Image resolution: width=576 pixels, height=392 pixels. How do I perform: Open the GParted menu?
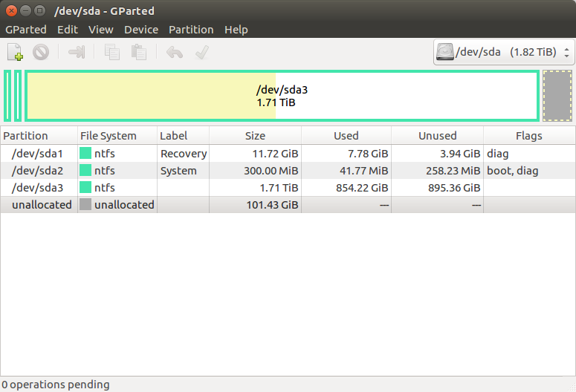pyautogui.click(x=26, y=30)
